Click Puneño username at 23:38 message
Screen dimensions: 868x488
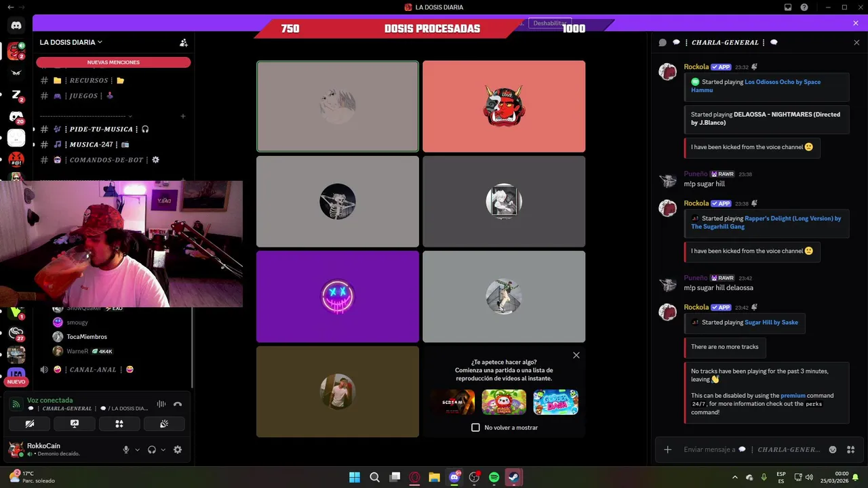[696, 174]
